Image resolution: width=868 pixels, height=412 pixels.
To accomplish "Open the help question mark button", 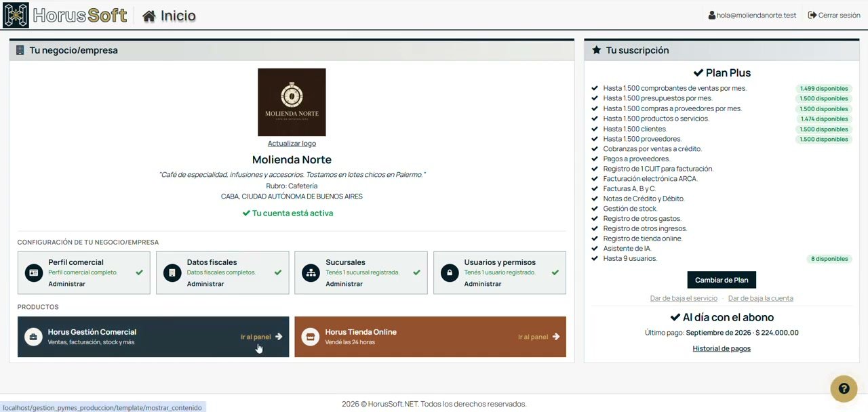I will (844, 388).
